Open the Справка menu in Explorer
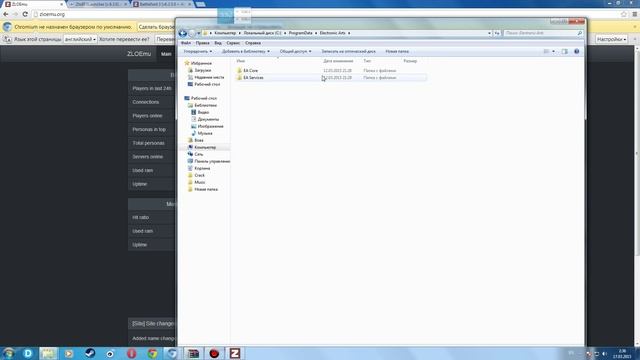The height and width of the screenshot is (360, 640). (253, 43)
